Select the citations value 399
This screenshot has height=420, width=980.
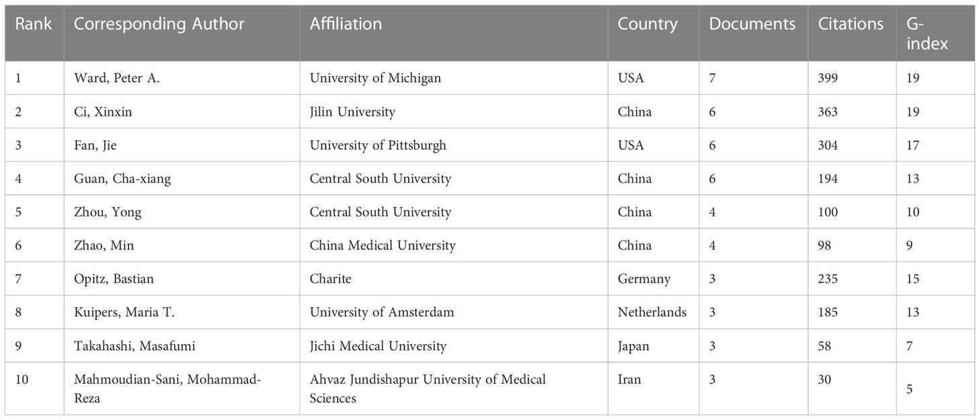click(828, 78)
